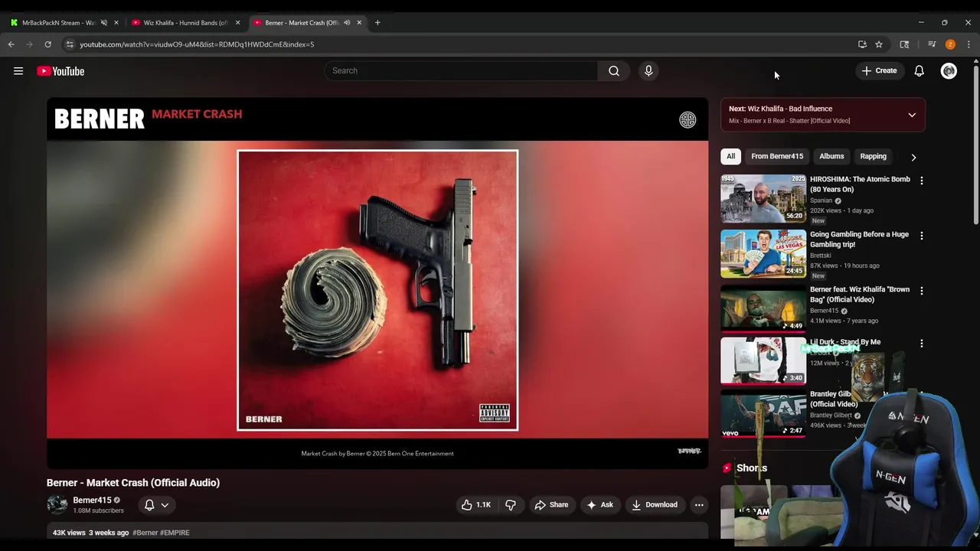Open options menu for Going Gambling video
Screen dimensions: 980x551
click(x=921, y=236)
